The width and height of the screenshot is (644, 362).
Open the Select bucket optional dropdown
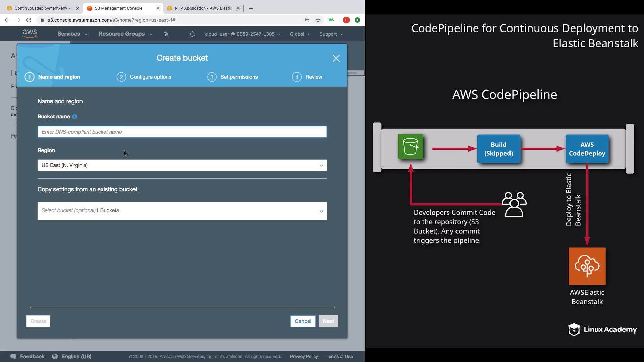pos(182,211)
